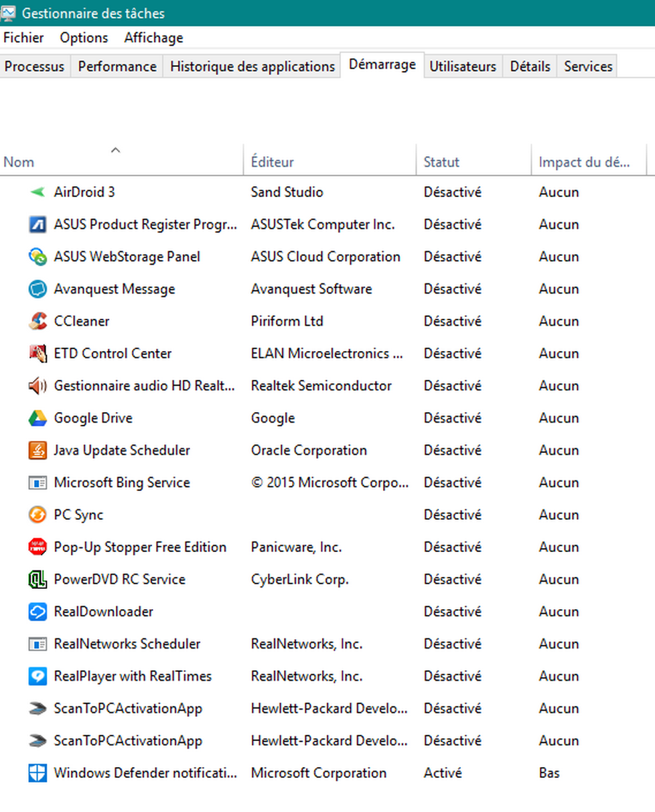Screen dimensions: 655x812
Task: Open the Options menu
Action: tap(84, 38)
